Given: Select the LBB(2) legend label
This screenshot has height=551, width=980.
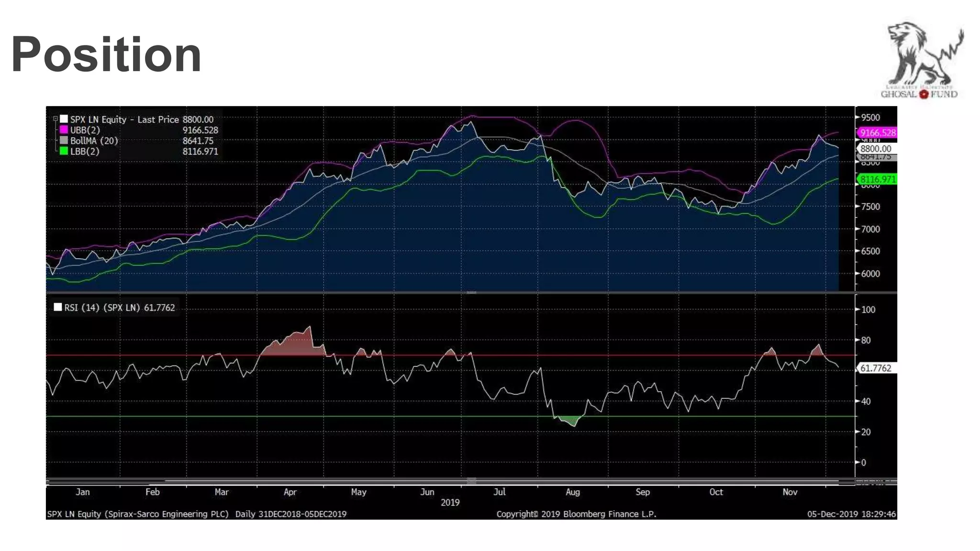Looking at the screenshot, I should pos(85,151).
